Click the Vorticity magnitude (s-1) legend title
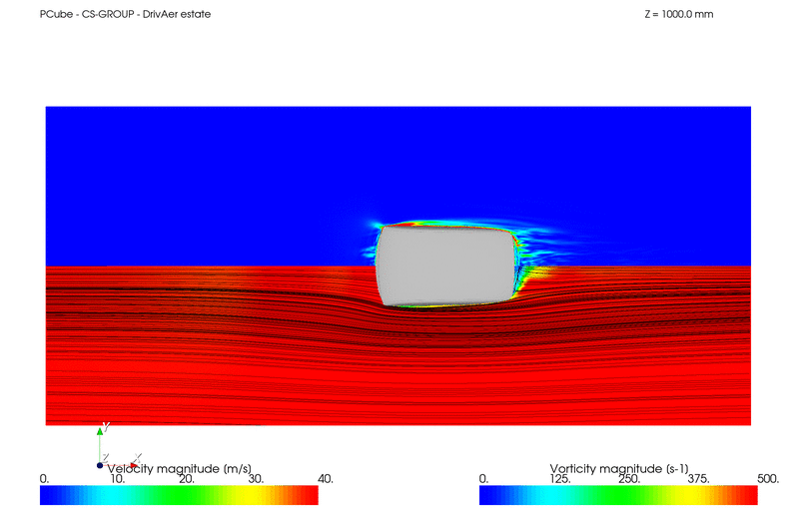This screenshot has width=799, height=532. point(619,468)
